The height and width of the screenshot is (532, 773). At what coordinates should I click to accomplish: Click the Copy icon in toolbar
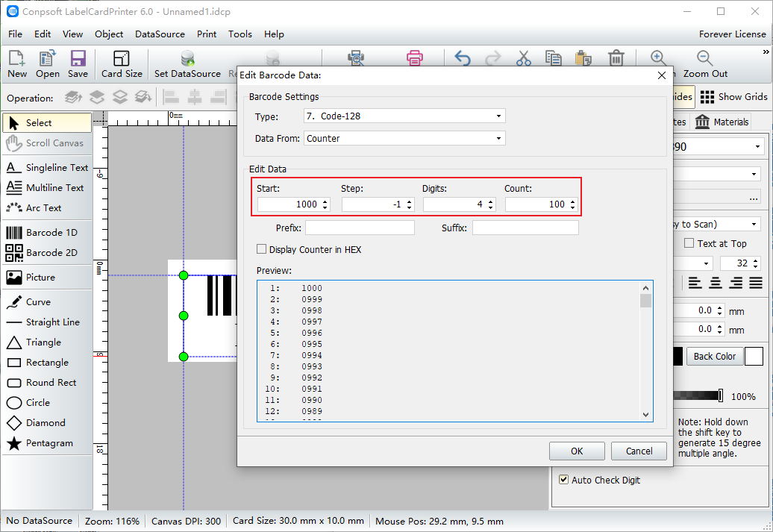coord(553,58)
